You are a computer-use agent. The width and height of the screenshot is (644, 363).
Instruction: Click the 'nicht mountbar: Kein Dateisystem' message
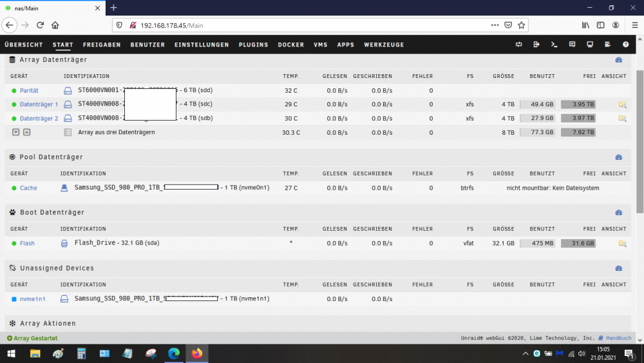coord(553,188)
